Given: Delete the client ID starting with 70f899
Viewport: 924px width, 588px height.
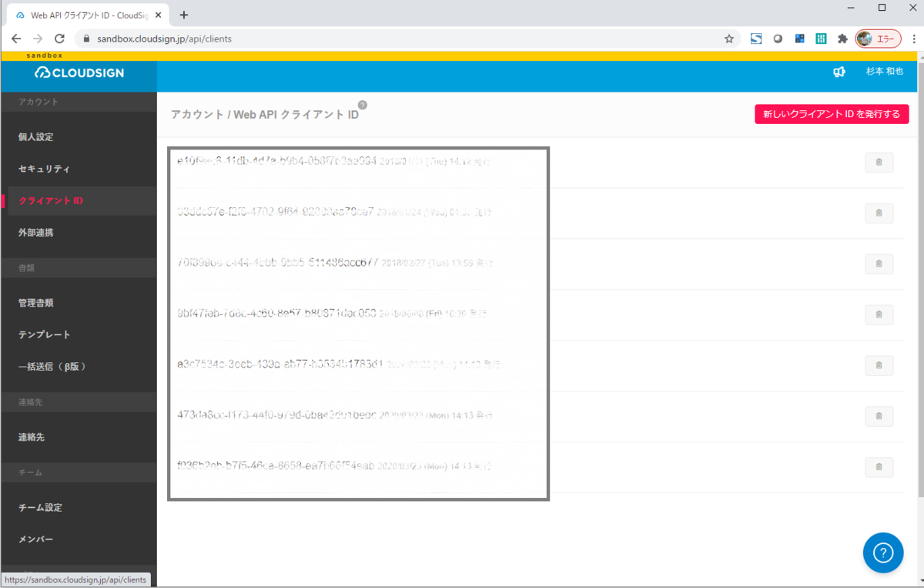Looking at the screenshot, I should point(879,264).
